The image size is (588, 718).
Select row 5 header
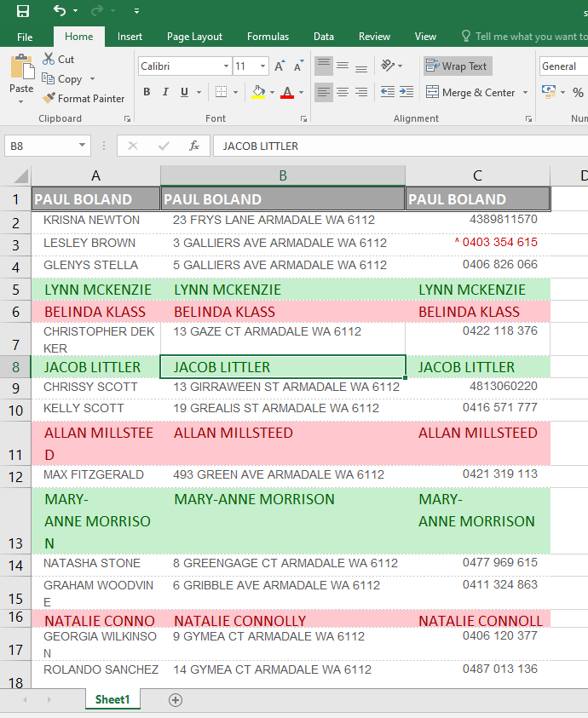pyautogui.click(x=15, y=290)
